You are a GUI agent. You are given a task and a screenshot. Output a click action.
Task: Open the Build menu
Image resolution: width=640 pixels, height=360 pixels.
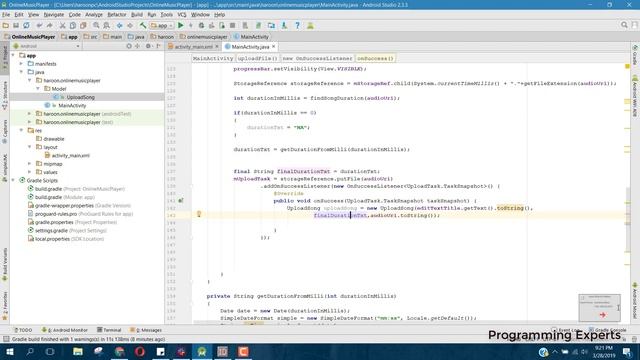[x=137, y=15]
